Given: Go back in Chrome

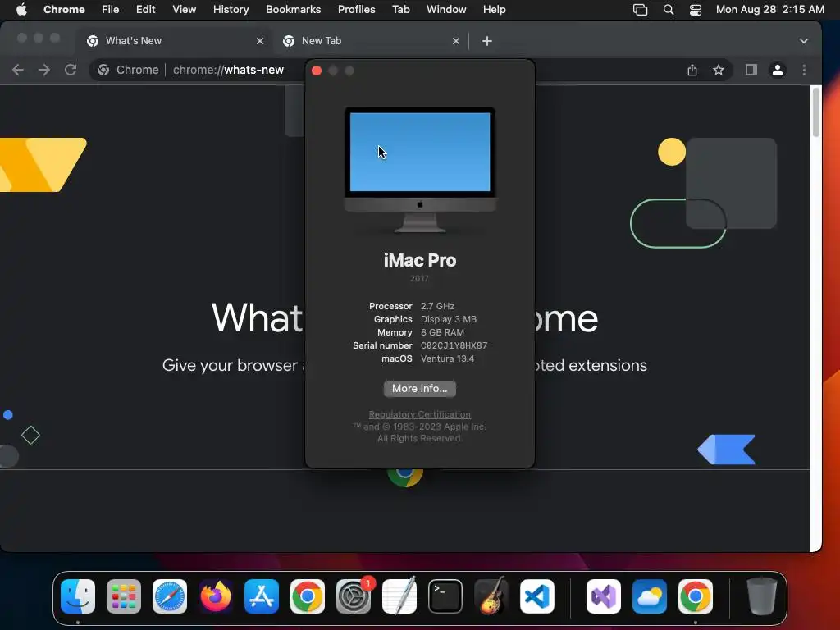Looking at the screenshot, I should pos(18,70).
